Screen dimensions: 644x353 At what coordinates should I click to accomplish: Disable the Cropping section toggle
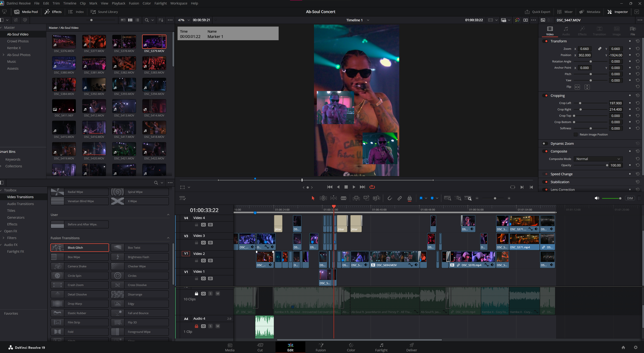tap(546, 95)
